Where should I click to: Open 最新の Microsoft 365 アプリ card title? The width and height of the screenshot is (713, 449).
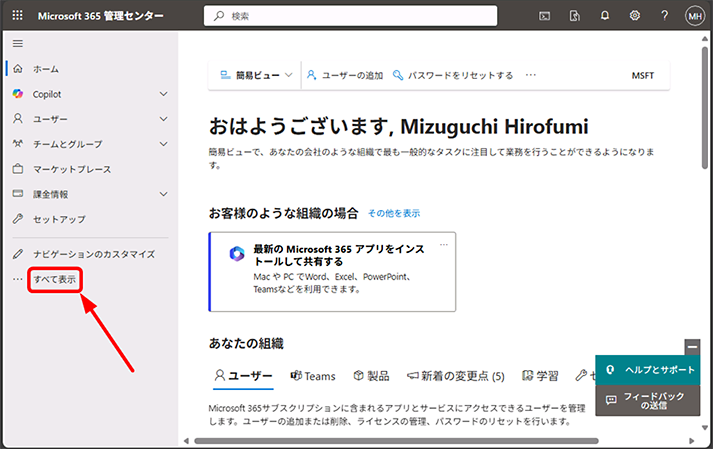click(x=339, y=255)
